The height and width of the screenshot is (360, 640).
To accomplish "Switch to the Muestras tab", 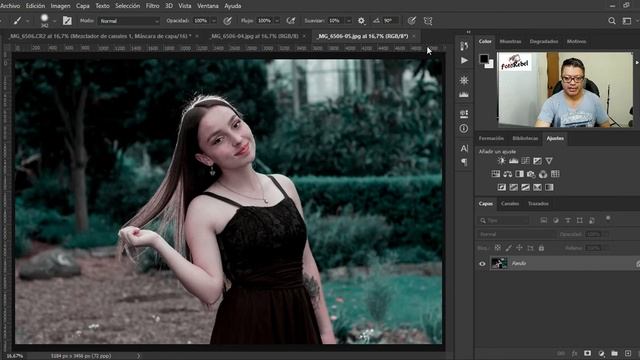I will coord(511,42).
